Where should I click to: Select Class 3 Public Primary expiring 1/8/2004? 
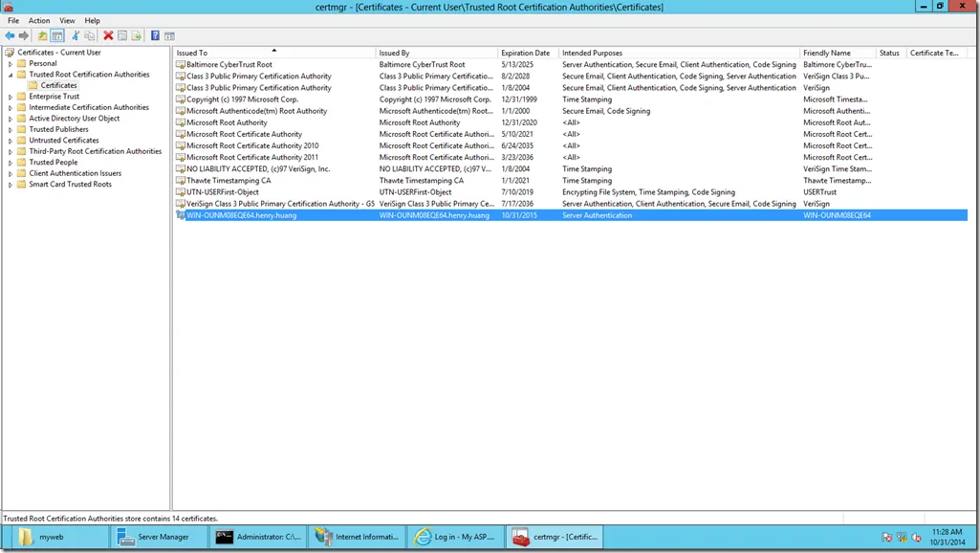[571, 88]
